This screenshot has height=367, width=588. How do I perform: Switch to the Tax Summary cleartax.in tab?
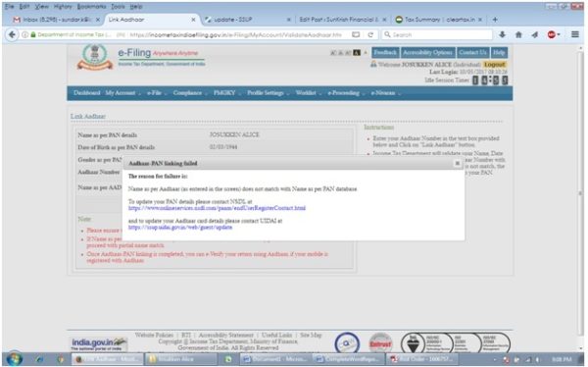click(x=439, y=20)
